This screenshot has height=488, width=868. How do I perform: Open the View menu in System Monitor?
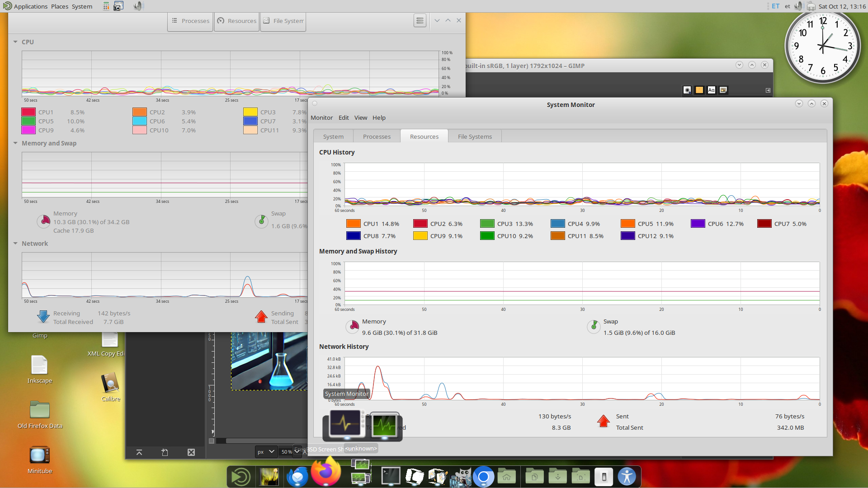[360, 117]
